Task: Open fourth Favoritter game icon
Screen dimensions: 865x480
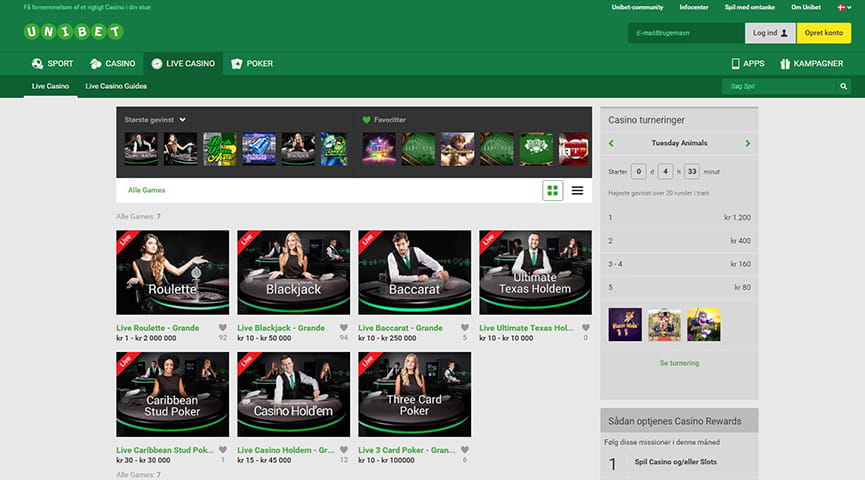Action: (496, 149)
